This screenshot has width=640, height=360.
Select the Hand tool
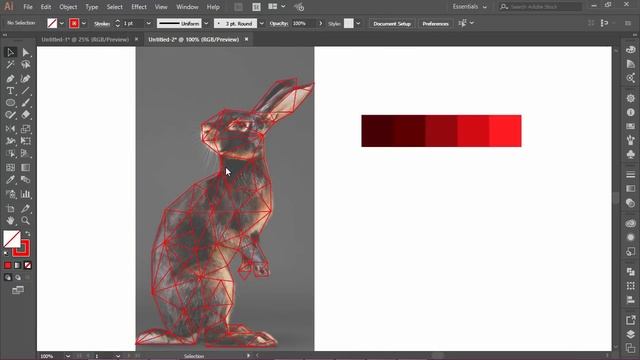coord(10,221)
